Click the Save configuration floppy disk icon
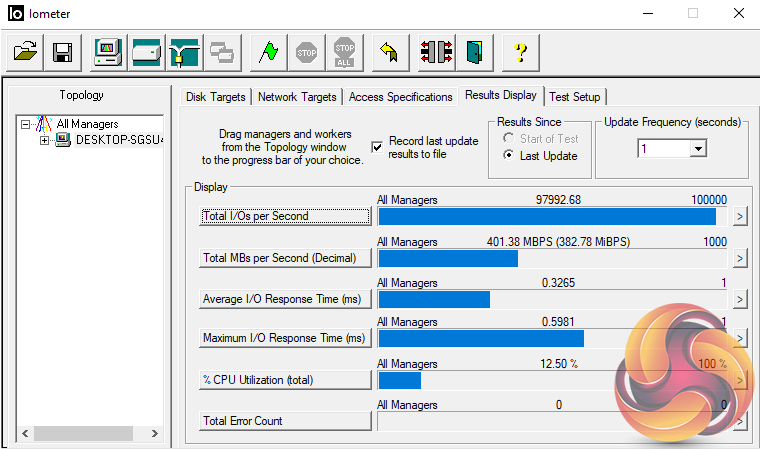Image resolution: width=760 pixels, height=449 pixels. pyautogui.click(x=62, y=52)
